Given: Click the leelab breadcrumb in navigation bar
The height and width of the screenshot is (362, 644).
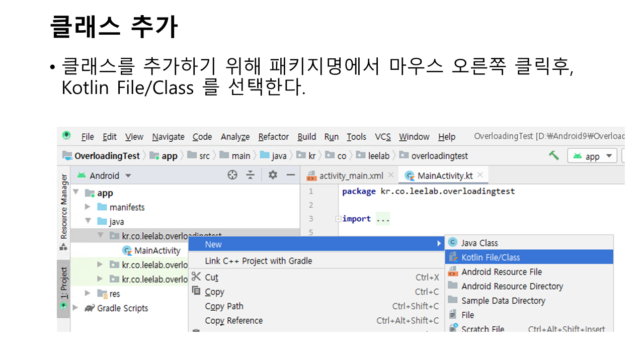Looking at the screenshot, I should coord(378,156).
